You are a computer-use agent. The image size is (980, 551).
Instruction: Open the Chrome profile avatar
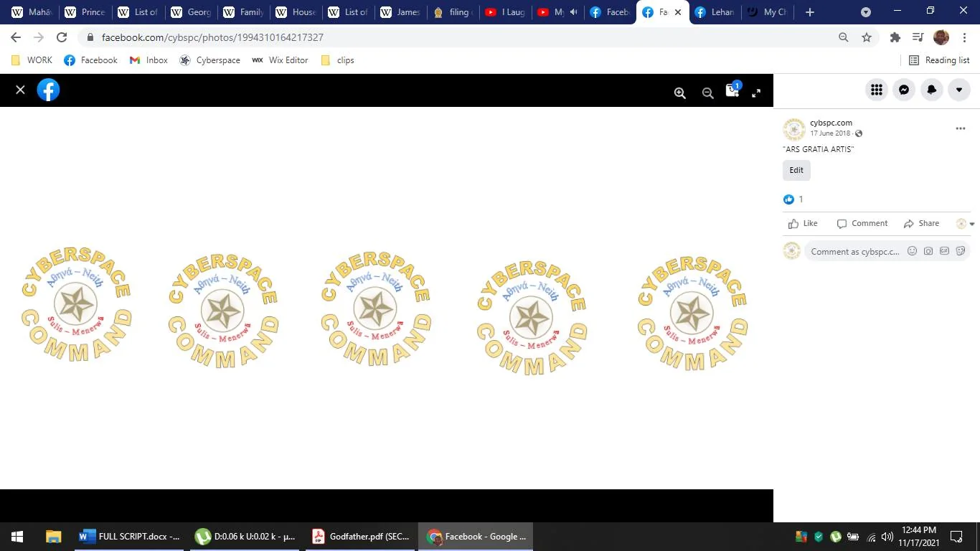[x=941, y=37]
